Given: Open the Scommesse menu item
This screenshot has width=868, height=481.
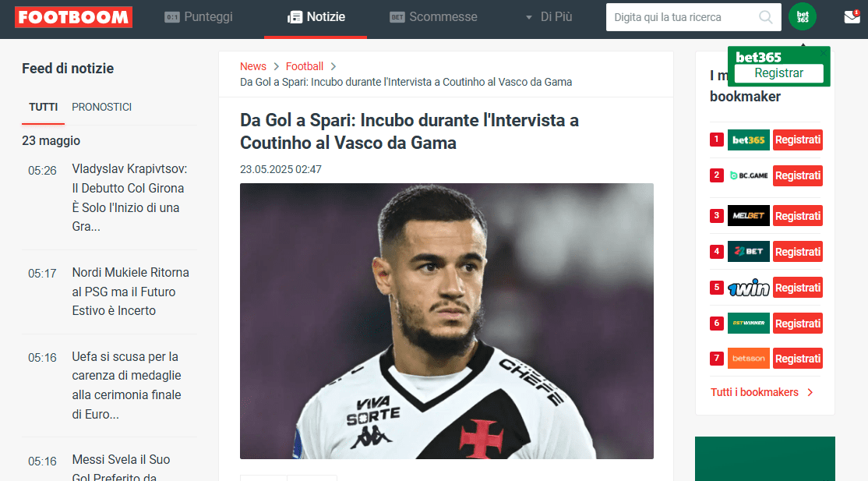Looking at the screenshot, I should [433, 17].
